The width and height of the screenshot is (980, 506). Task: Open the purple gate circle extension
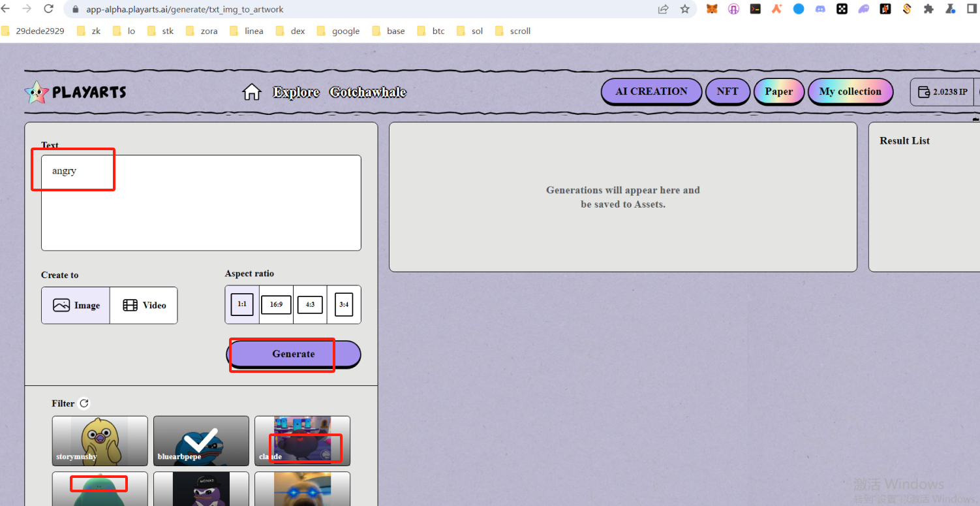[x=734, y=9]
